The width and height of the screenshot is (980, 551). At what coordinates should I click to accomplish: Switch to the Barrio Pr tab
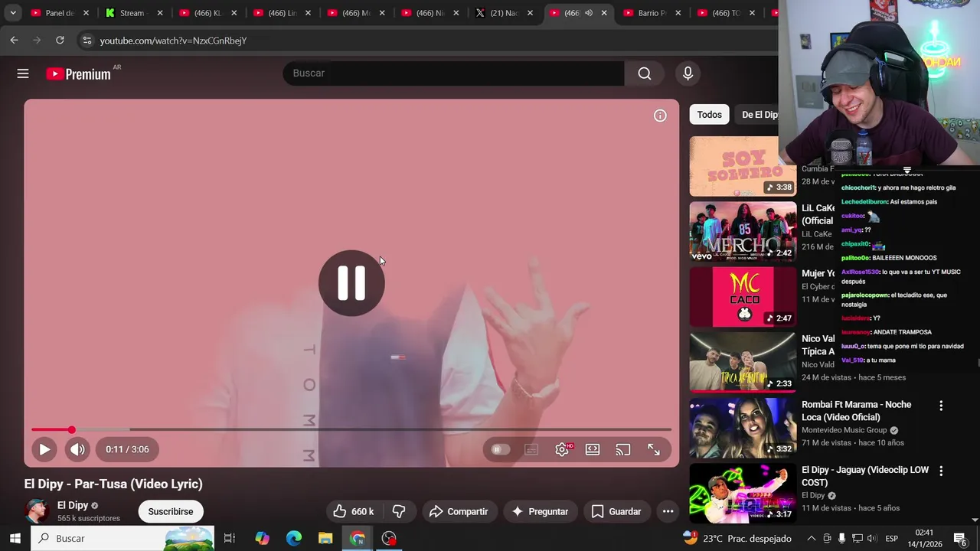[651, 13]
